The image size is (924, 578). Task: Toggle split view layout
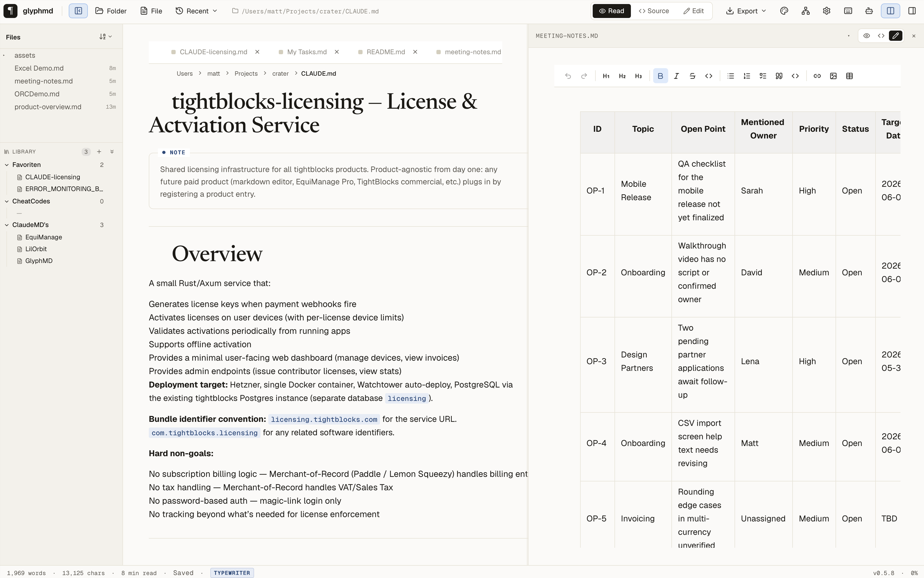tap(890, 11)
